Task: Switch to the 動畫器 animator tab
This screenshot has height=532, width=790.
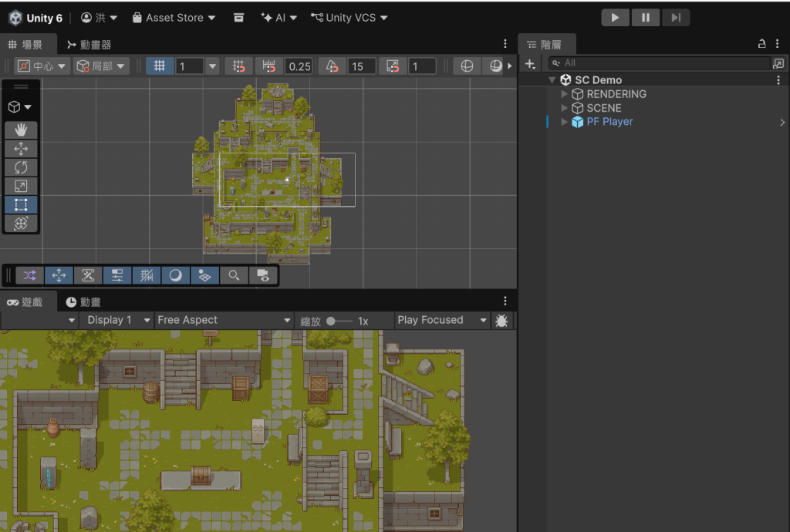Action: (x=89, y=45)
